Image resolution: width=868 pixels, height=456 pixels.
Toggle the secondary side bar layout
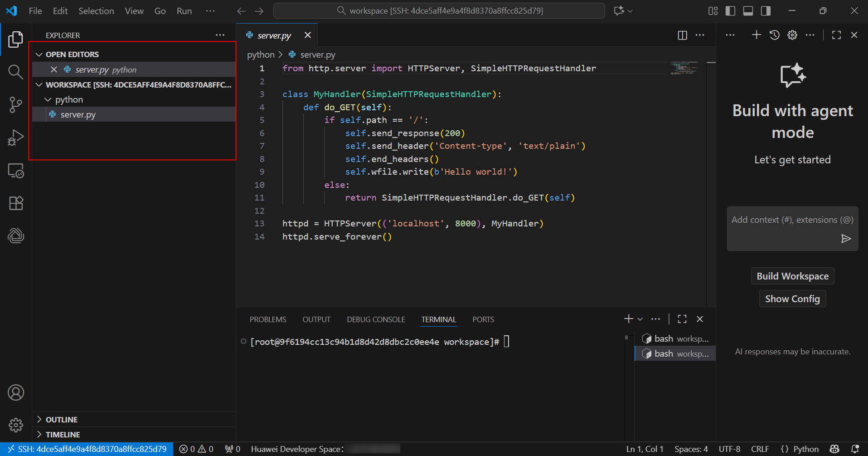pyautogui.click(x=766, y=11)
